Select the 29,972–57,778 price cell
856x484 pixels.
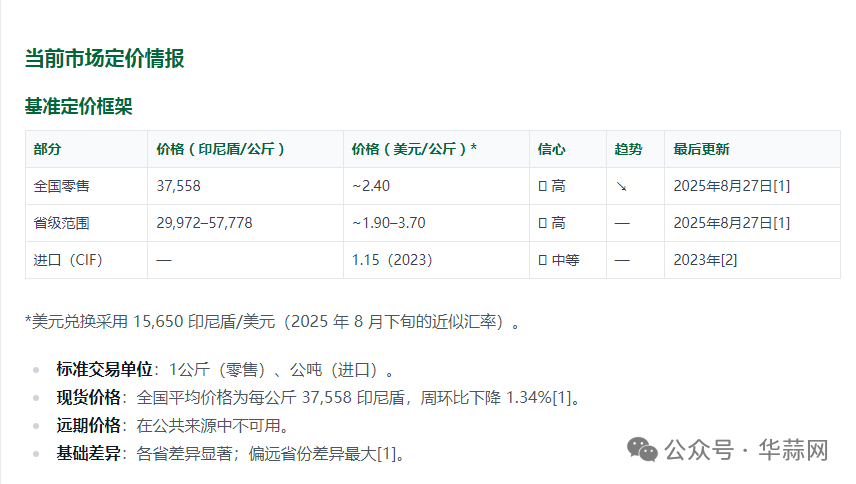[x=204, y=223]
